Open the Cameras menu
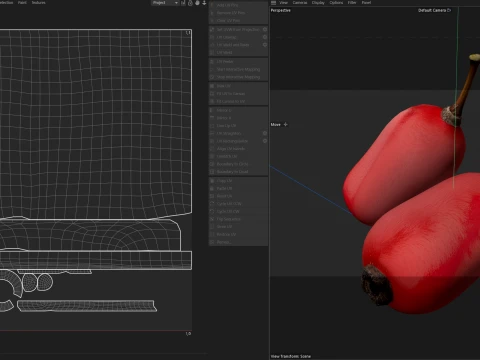 (x=300, y=3)
